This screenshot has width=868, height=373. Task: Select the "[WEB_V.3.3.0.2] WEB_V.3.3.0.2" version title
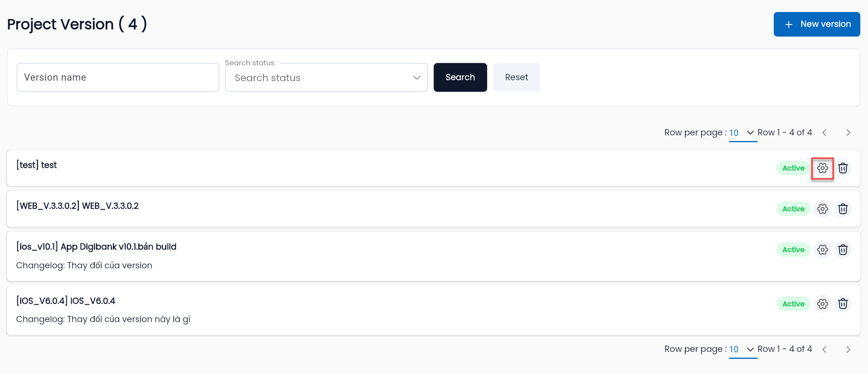(x=77, y=206)
